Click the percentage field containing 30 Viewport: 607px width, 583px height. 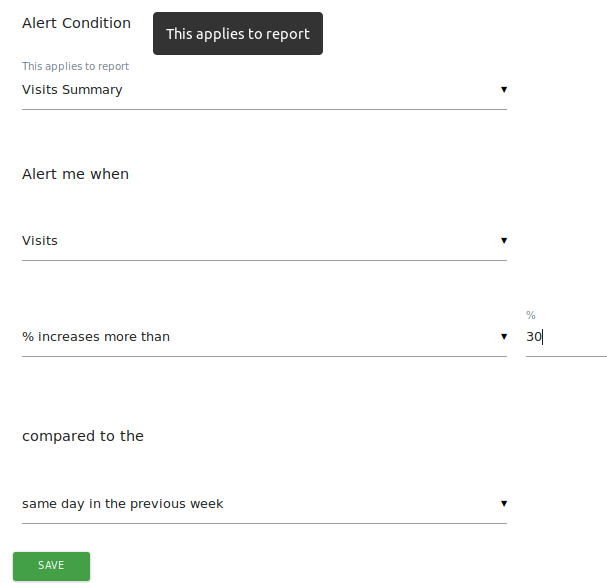point(565,338)
